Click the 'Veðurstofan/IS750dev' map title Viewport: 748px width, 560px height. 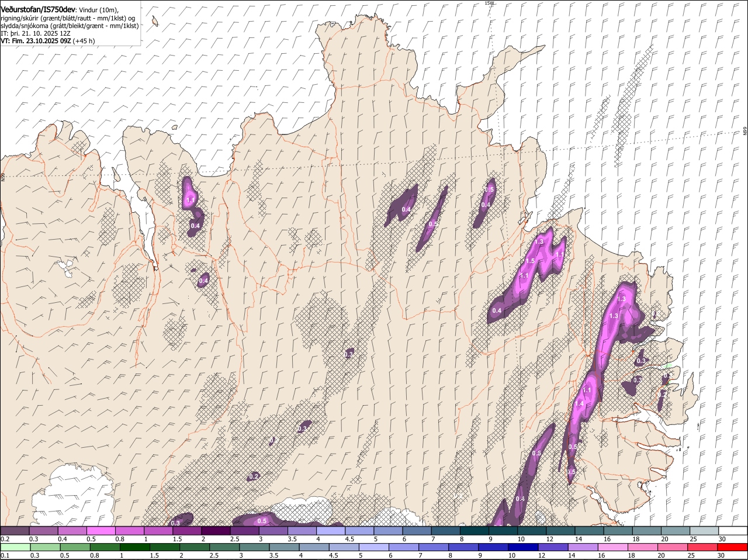click(x=38, y=9)
